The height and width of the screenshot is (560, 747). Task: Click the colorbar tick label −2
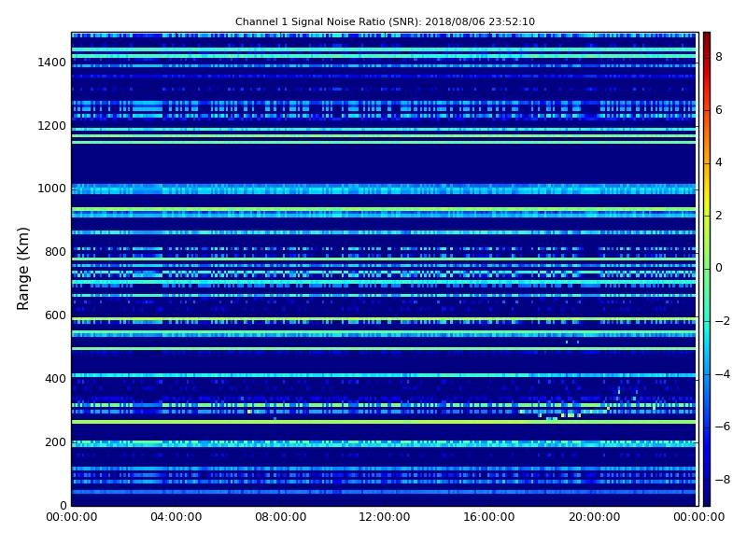point(722,321)
